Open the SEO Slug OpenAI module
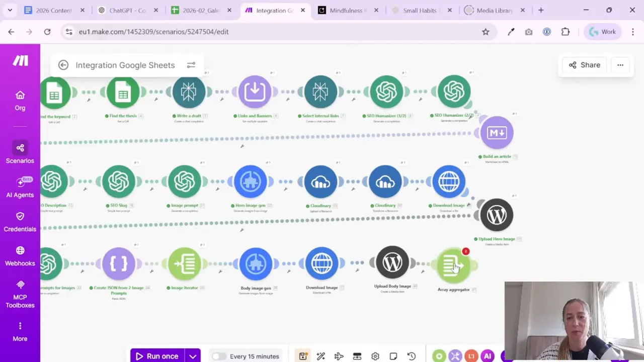This screenshot has width=644, height=362. click(x=119, y=182)
